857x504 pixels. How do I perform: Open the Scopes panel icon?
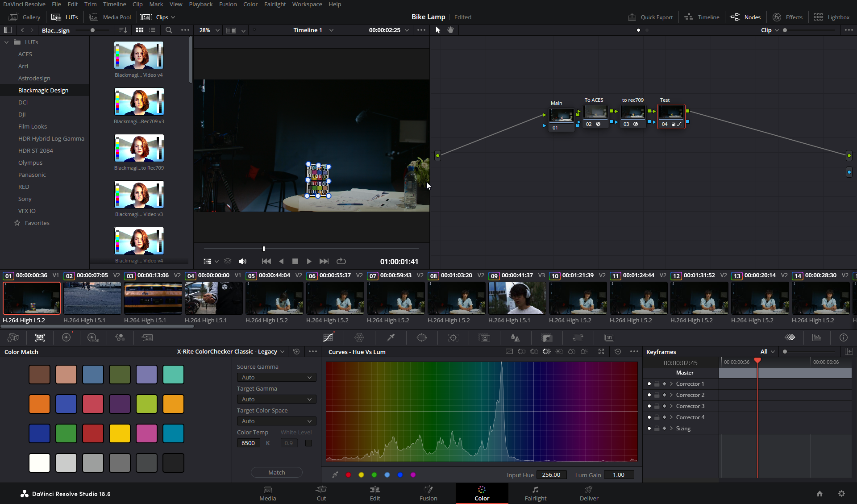pos(817,337)
